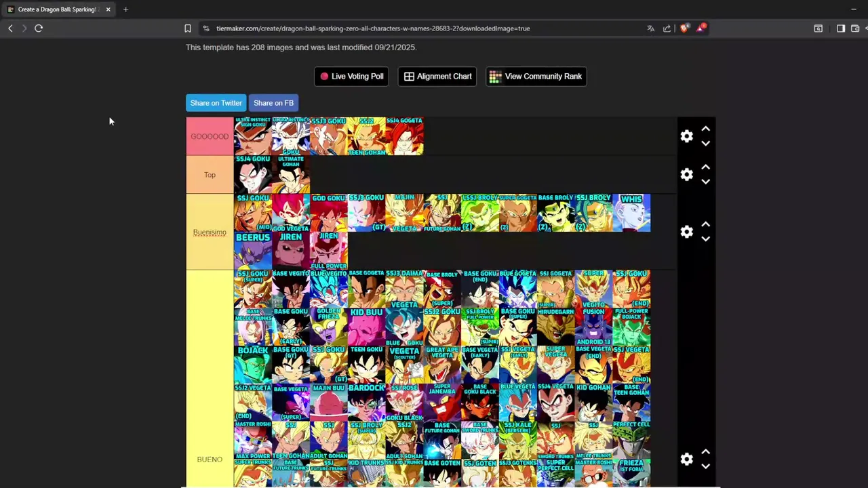Open settings gear for the GOOOOOD tier
868x488 pixels.
[x=687, y=136]
